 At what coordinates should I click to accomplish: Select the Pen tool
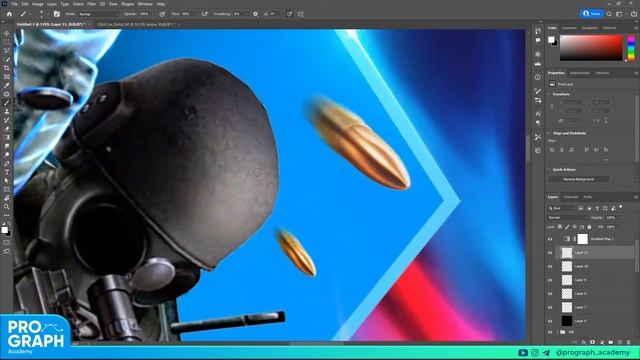point(7,163)
